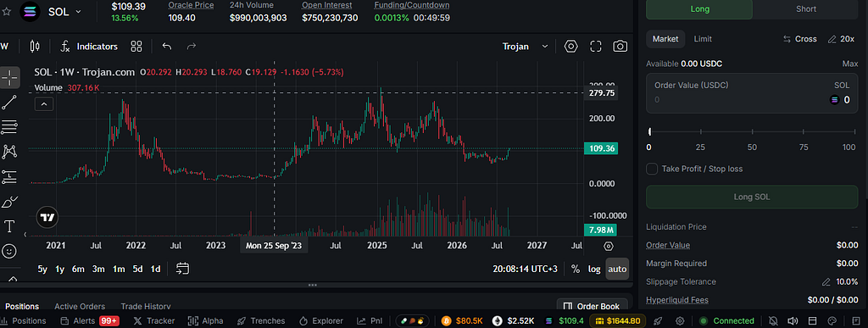Open the Trojan chart source dropdown

point(526,47)
